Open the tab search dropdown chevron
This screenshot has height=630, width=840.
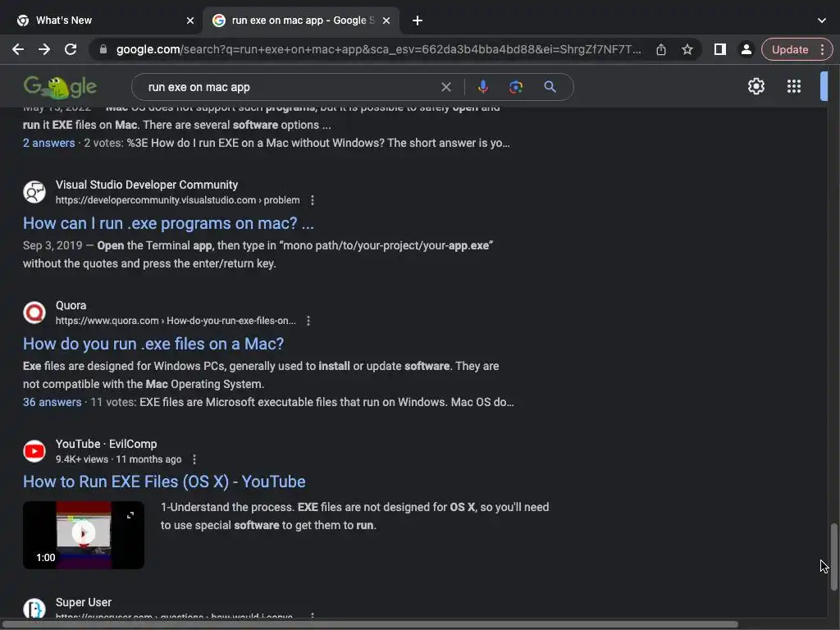[x=822, y=21]
